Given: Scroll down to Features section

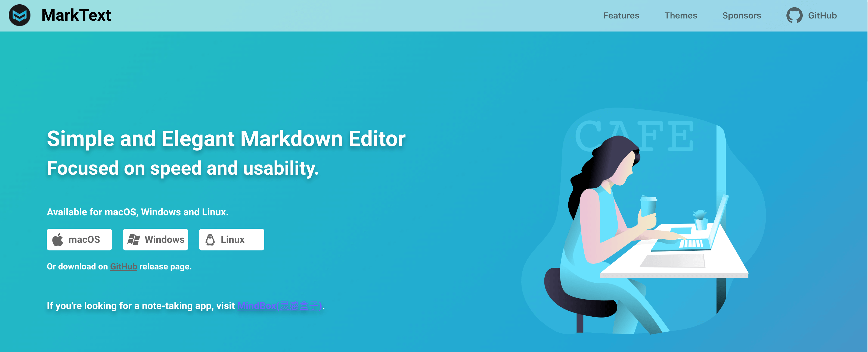Looking at the screenshot, I should click(x=621, y=15).
